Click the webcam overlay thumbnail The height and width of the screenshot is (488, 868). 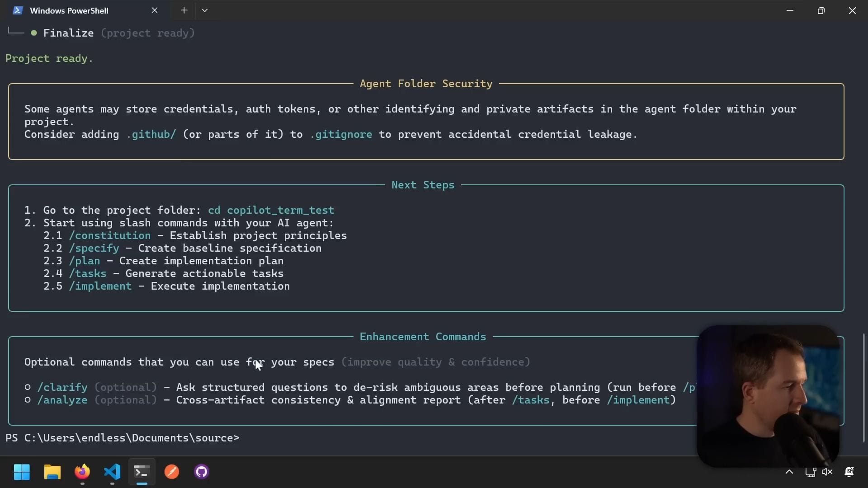(x=768, y=395)
